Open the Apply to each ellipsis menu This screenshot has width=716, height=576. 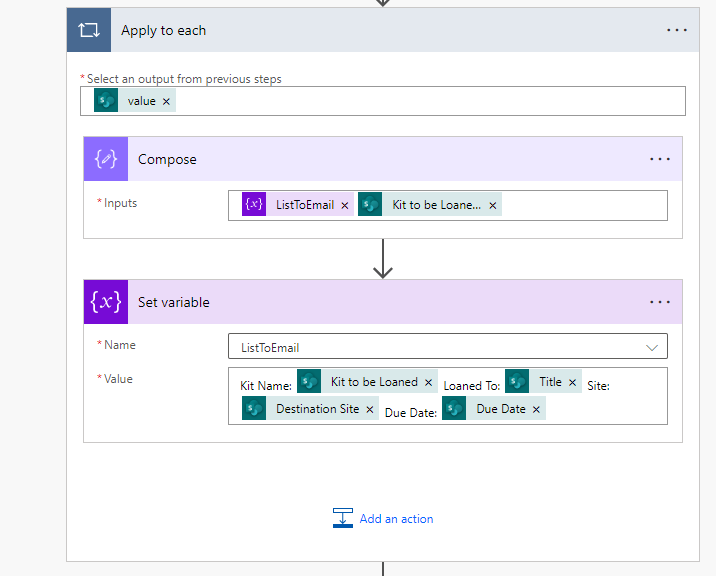pyautogui.click(x=677, y=30)
